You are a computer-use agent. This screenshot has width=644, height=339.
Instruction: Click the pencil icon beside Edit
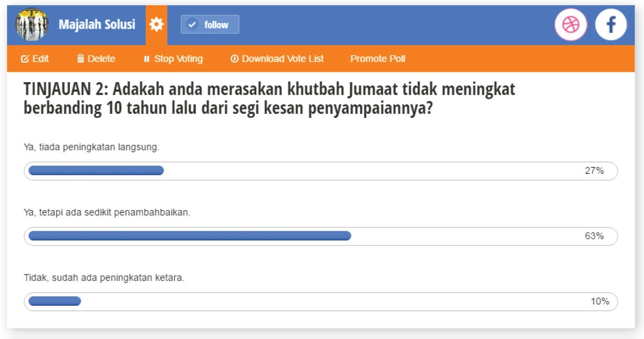click(25, 59)
